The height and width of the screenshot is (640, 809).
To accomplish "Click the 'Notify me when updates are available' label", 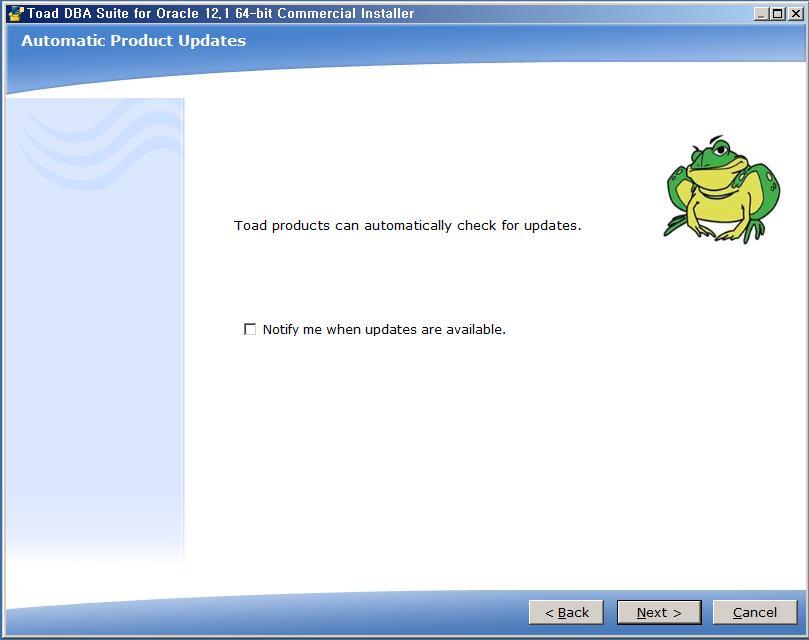I will (384, 329).
